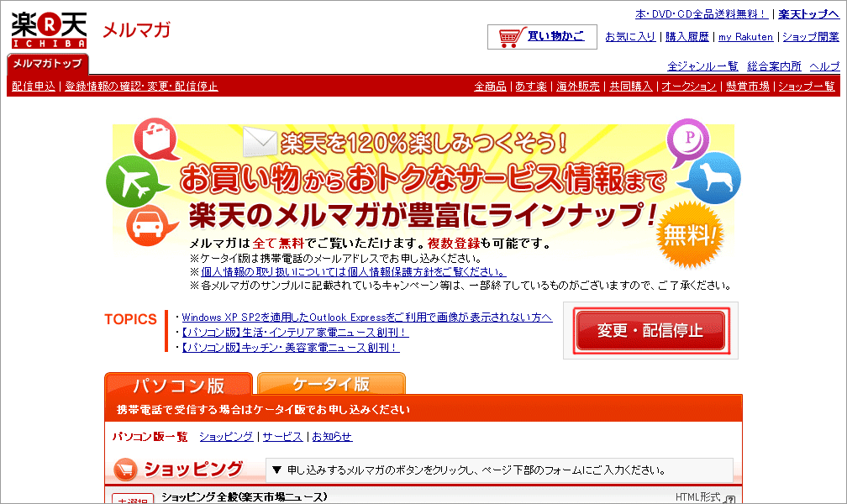Click the Rakuten Ichiba logo
The height and width of the screenshot is (504, 847).
49,30
